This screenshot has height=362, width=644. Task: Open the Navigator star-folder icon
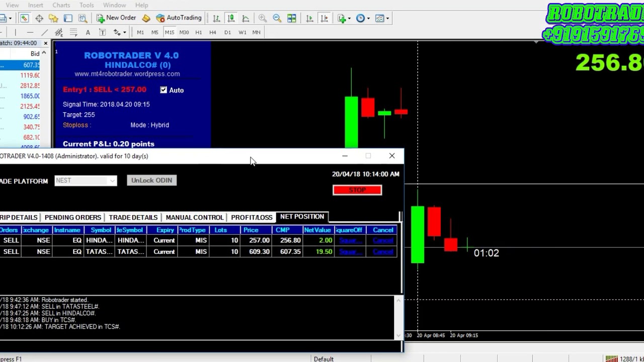tap(53, 18)
